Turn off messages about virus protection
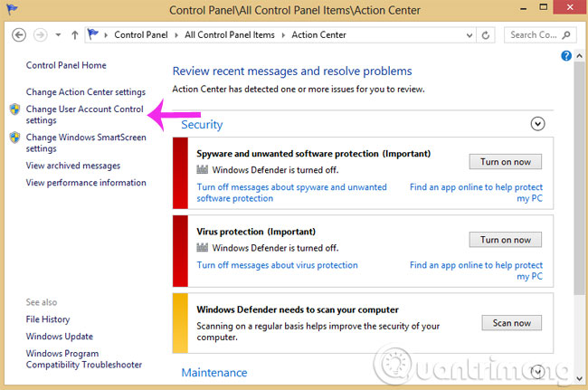The width and height of the screenshot is (588, 390). pyautogui.click(x=277, y=265)
